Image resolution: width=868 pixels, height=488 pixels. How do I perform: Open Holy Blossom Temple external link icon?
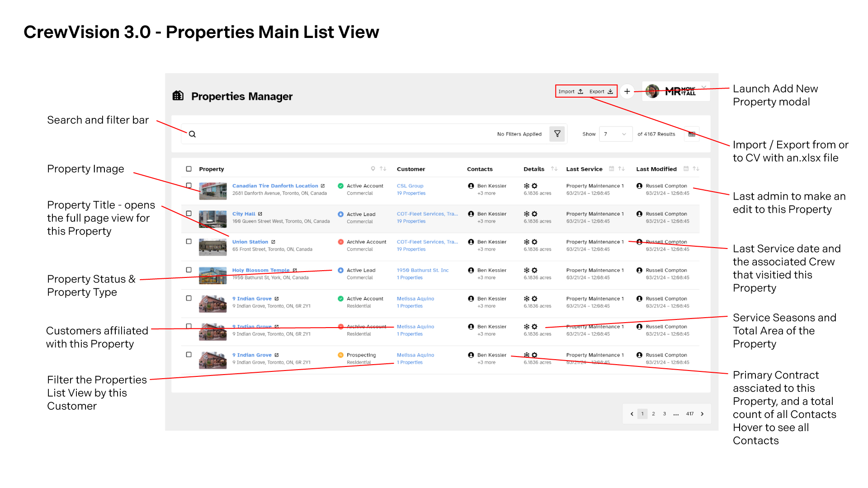point(295,270)
